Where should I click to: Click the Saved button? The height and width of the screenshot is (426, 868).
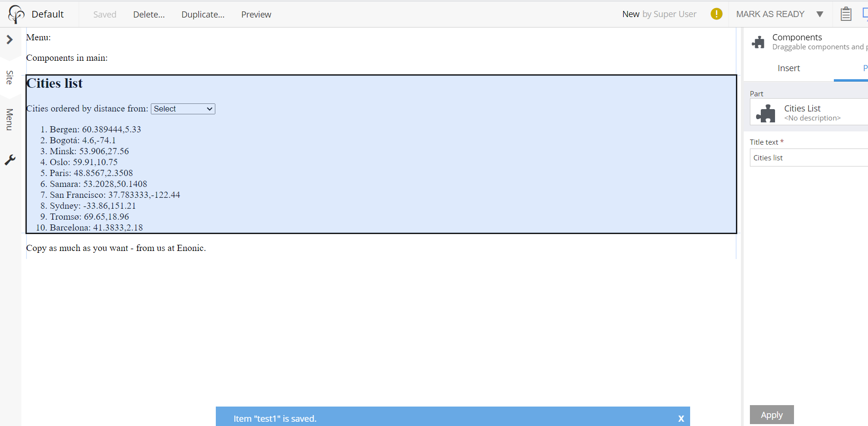(105, 15)
